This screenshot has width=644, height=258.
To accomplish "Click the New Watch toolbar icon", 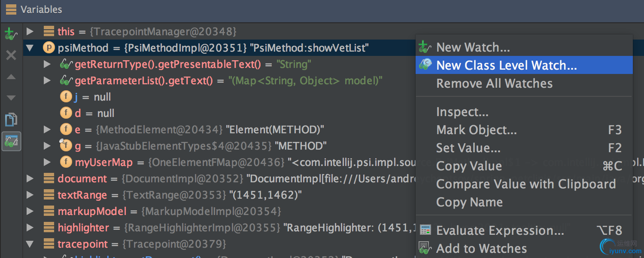I will tap(11, 34).
